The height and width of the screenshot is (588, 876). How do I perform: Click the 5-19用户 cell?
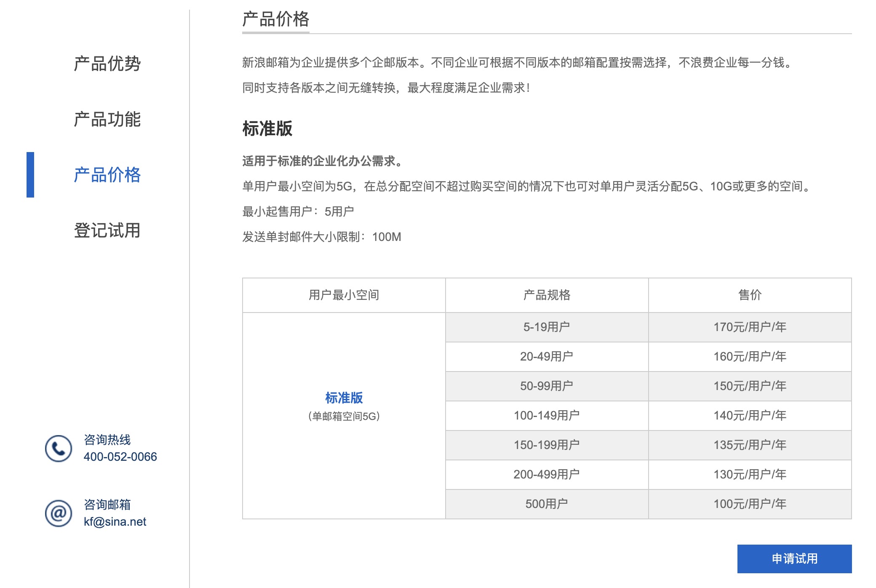[547, 327]
